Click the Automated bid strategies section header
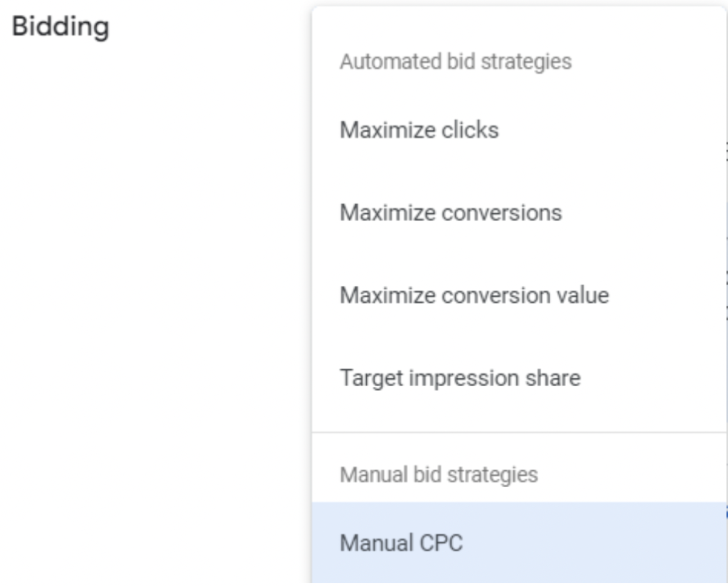 click(455, 62)
